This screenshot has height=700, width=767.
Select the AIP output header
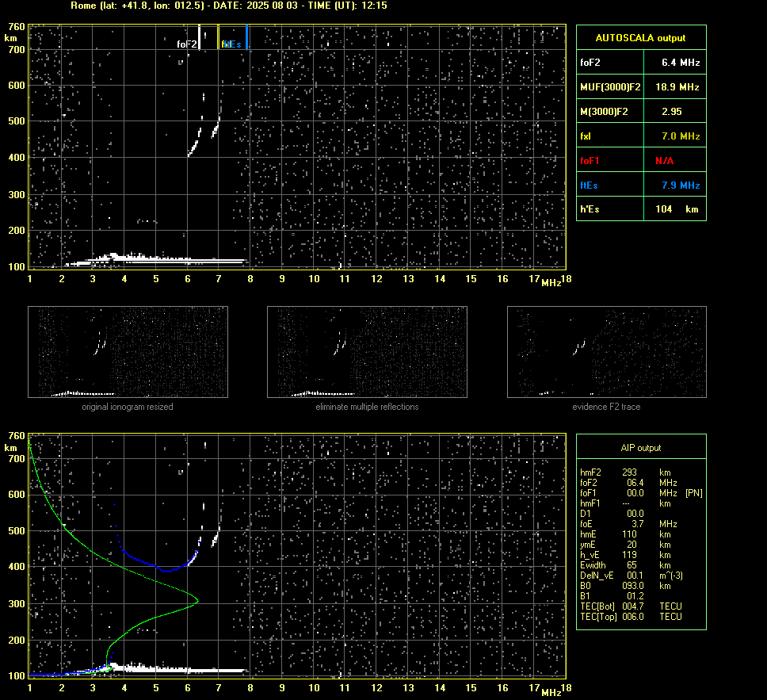click(x=641, y=448)
